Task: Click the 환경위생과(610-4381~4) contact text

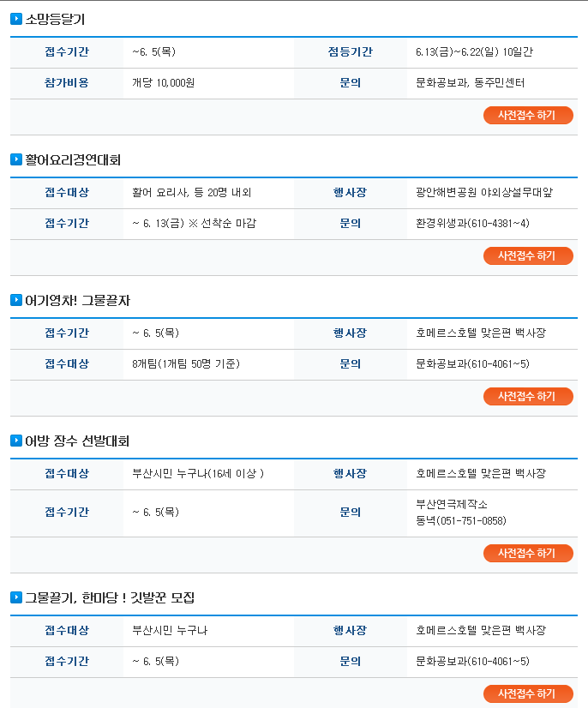Action: click(x=472, y=223)
